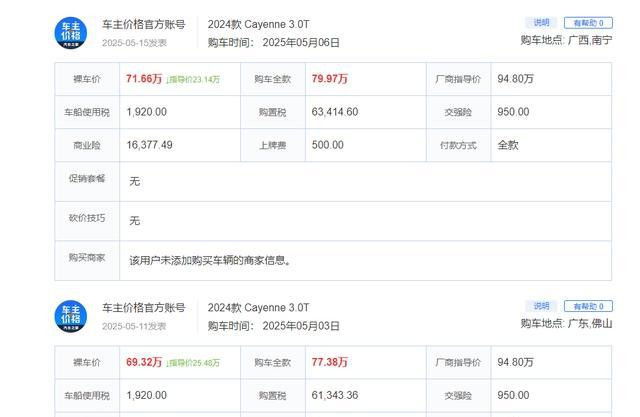The image size is (640, 417).
Task: Click the 2025-05-15发表 date
Action: [x=134, y=43]
